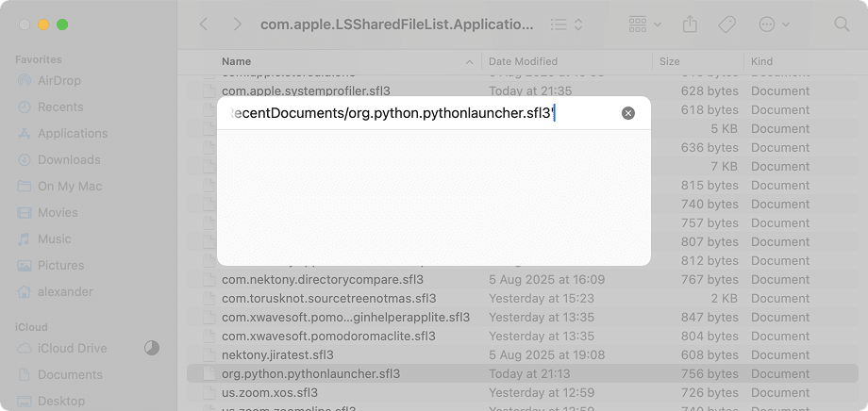The width and height of the screenshot is (868, 411).
Task: Click the Share toolbar icon
Action: [x=690, y=25]
